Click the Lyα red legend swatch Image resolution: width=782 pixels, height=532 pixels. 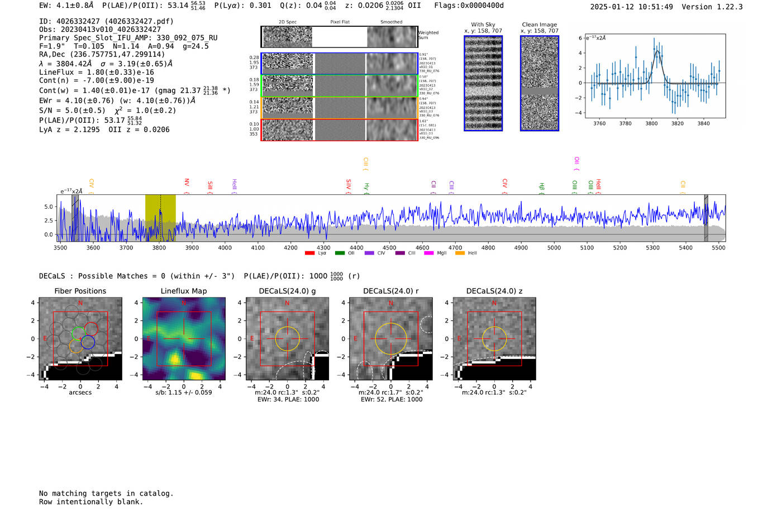pos(309,253)
